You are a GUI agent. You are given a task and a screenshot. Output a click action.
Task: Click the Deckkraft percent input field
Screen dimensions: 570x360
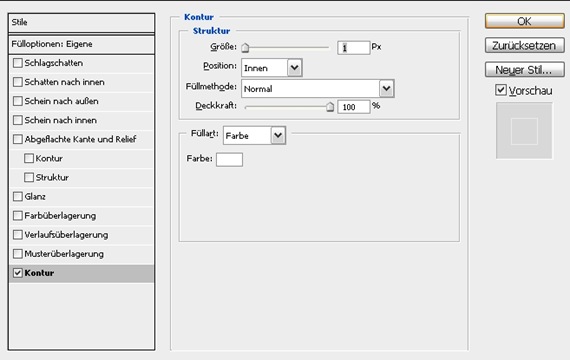tap(353, 107)
